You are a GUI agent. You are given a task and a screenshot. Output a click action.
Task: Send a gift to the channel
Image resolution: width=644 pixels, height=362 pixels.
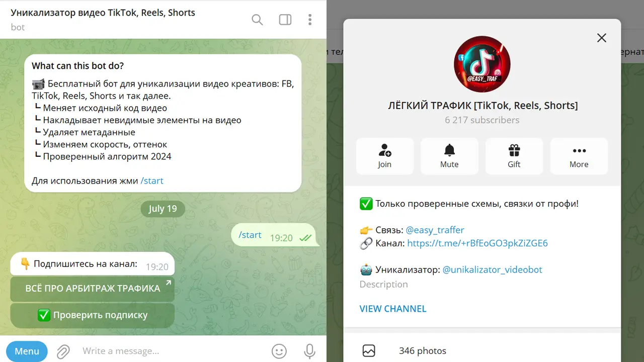514,156
